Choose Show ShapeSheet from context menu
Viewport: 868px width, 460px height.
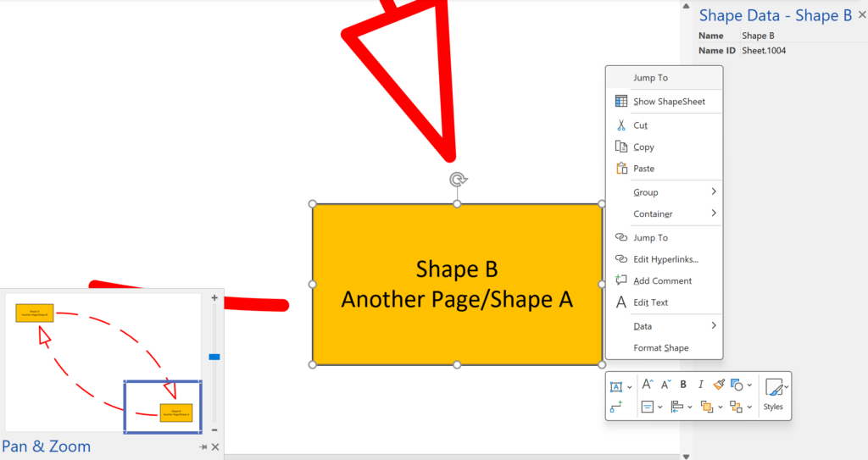[668, 102]
